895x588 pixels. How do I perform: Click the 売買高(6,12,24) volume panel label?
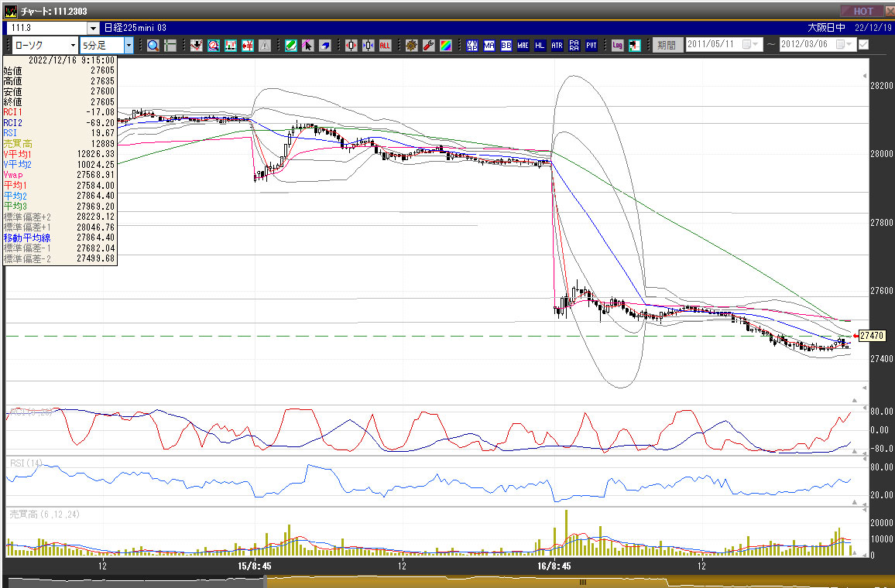click(x=45, y=514)
